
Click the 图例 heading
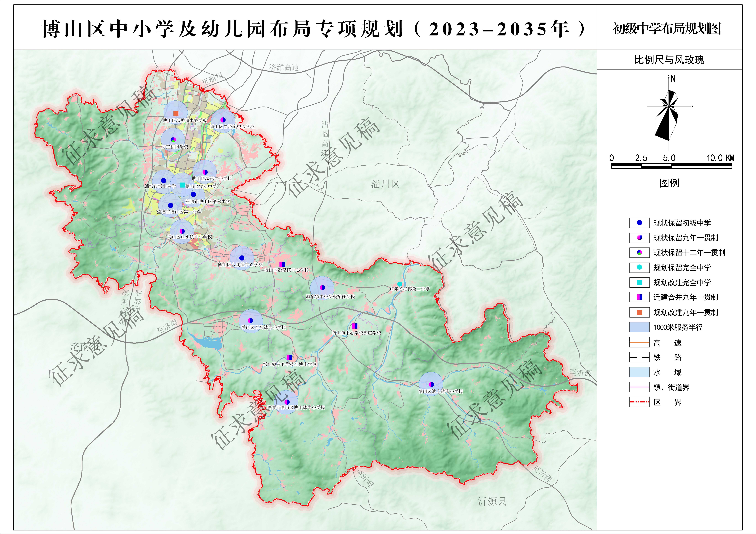coord(669,183)
